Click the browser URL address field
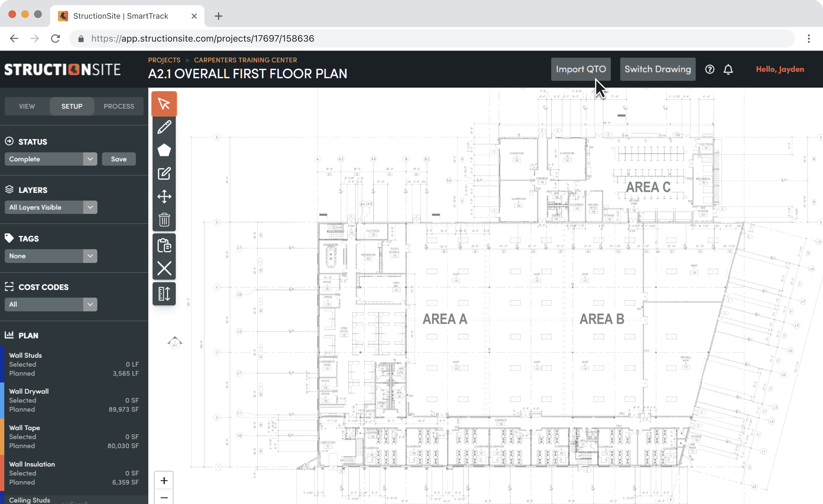The image size is (823, 504). coord(432,38)
